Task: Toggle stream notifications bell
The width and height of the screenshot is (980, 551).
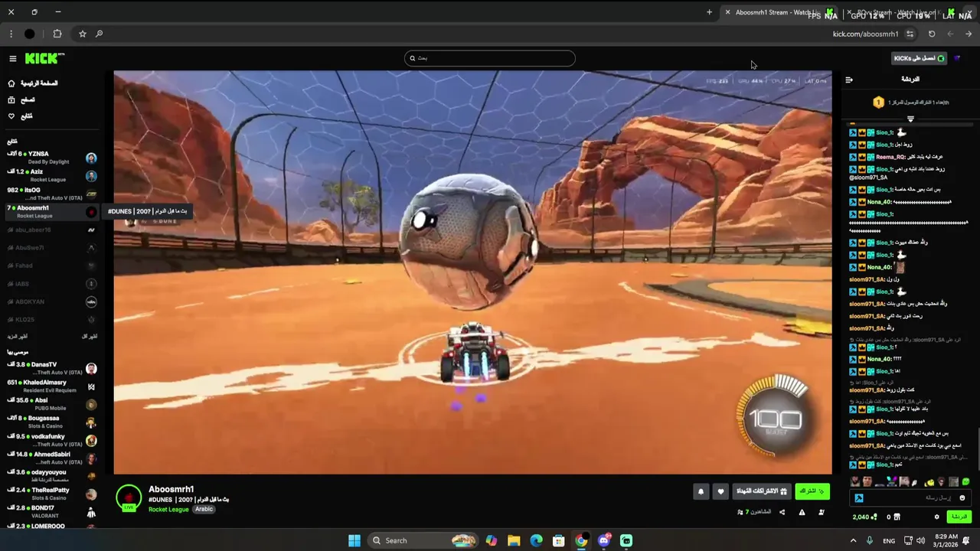Action: pyautogui.click(x=701, y=492)
